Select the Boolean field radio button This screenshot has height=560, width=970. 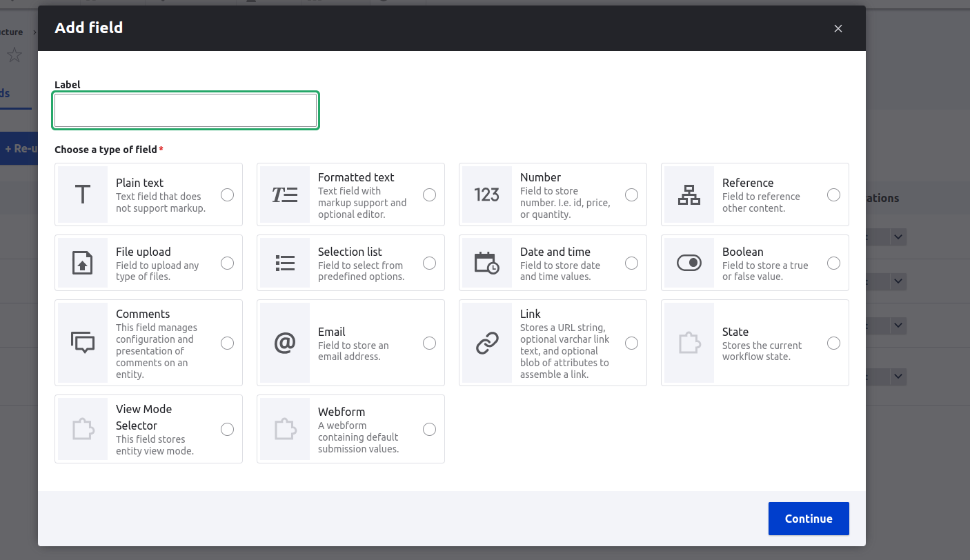833,263
